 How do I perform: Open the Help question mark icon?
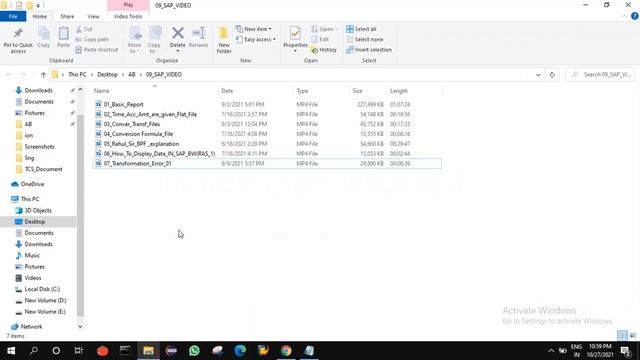coord(635,16)
